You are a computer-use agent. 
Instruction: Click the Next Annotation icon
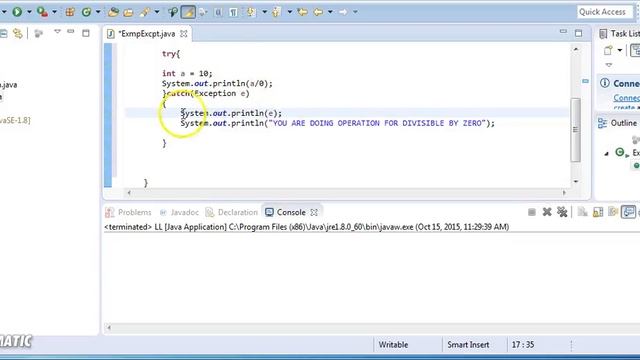[x=251, y=12]
